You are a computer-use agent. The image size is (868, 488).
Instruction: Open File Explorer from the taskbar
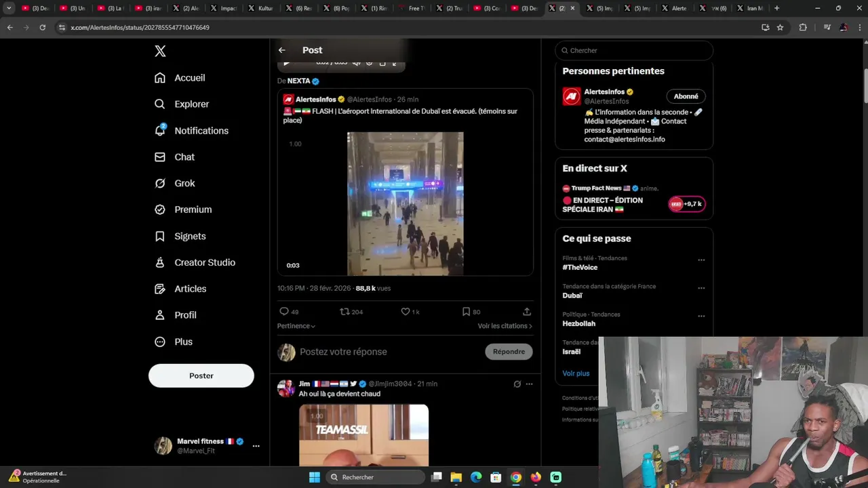tap(456, 477)
